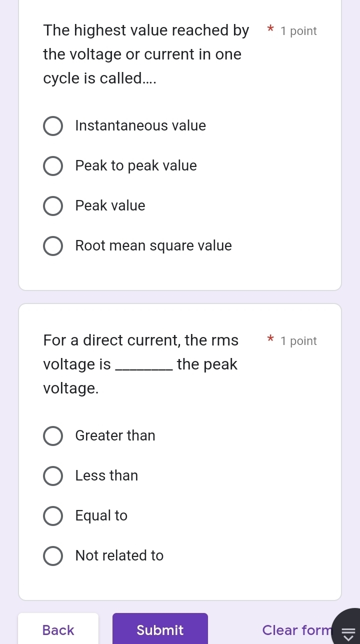This screenshot has height=644, width=360.
Task: Click the Clear form link
Action: pos(296,630)
